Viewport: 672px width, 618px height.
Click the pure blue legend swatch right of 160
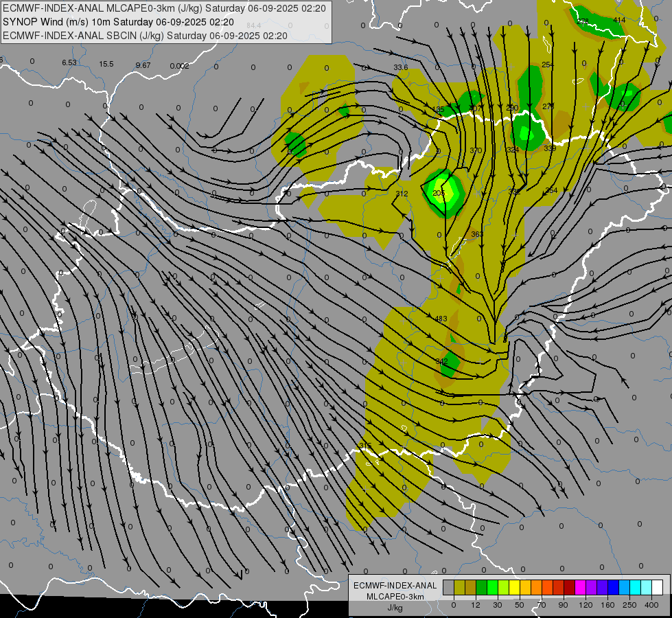pyautogui.click(x=613, y=587)
